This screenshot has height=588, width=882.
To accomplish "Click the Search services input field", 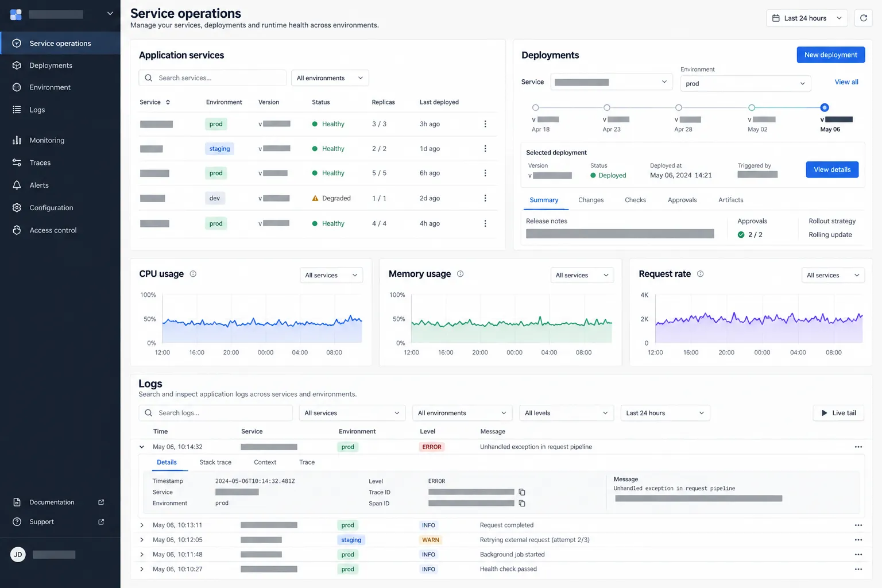I will click(212, 78).
